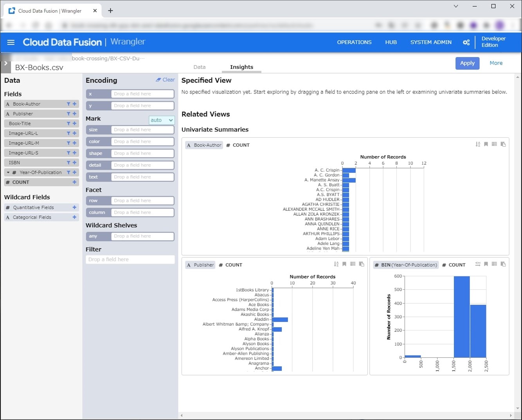Filter the Image-URL-L field
This screenshot has width=522, height=420.
pos(68,133)
